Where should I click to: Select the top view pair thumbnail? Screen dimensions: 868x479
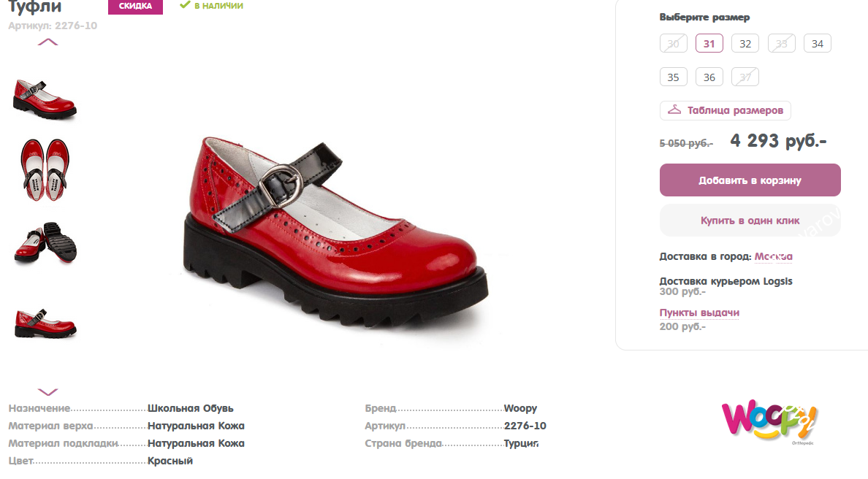(45, 170)
